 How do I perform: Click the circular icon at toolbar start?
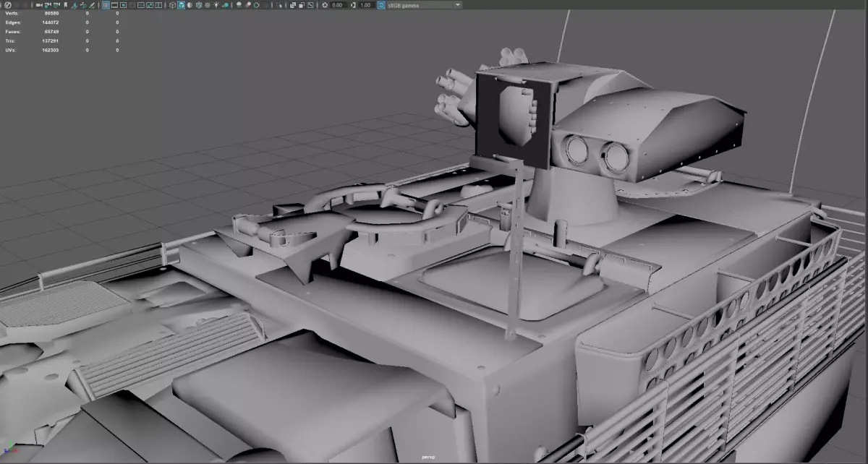(x=8, y=4)
